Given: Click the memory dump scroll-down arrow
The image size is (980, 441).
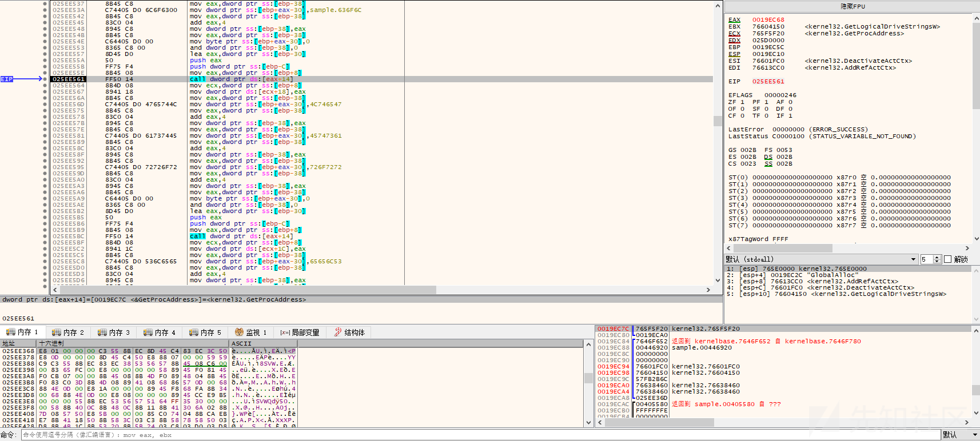Looking at the screenshot, I should 588,423.
